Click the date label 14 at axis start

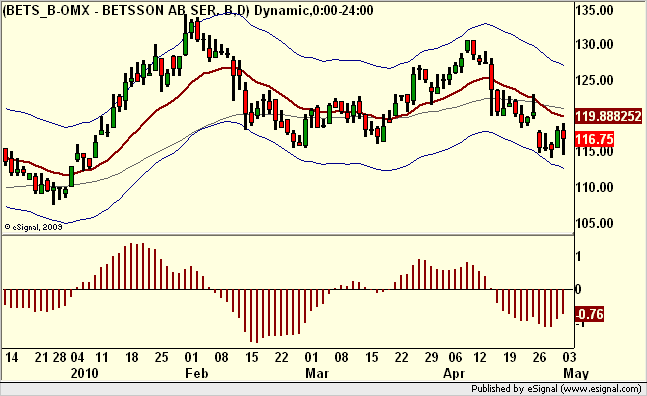[12, 357]
